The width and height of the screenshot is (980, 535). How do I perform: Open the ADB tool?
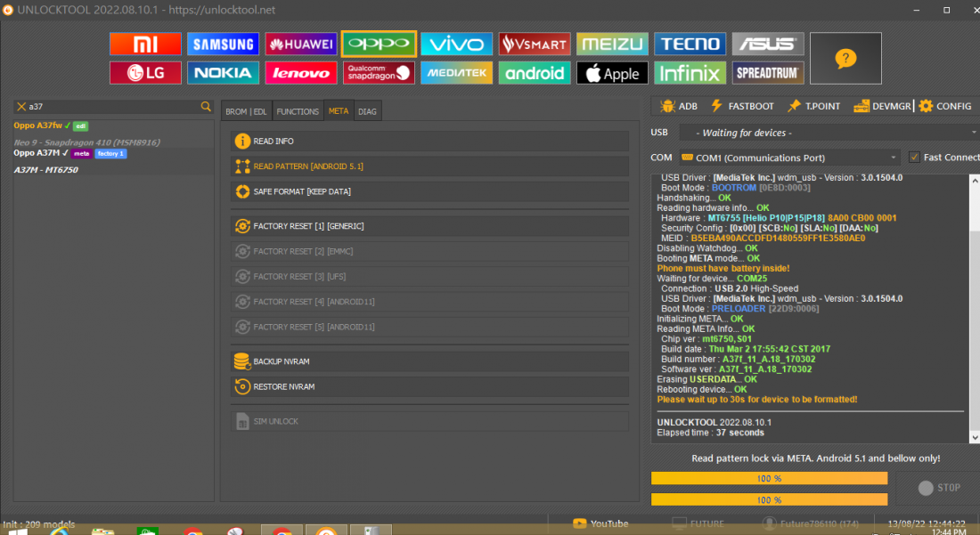pyautogui.click(x=679, y=106)
